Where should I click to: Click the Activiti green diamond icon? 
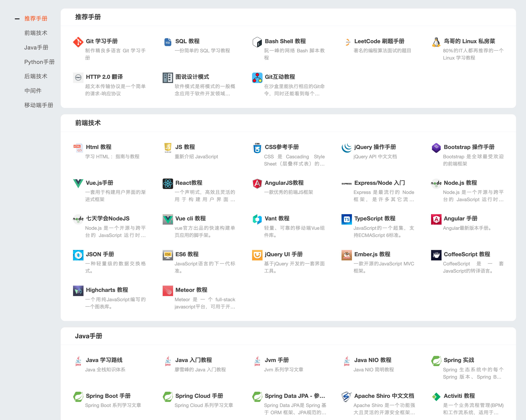point(436,397)
